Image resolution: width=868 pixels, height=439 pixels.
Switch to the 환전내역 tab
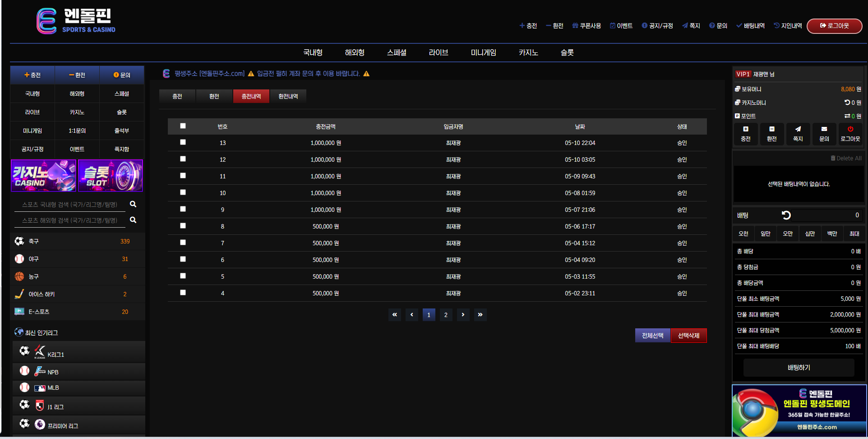click(x=288, y=96)
